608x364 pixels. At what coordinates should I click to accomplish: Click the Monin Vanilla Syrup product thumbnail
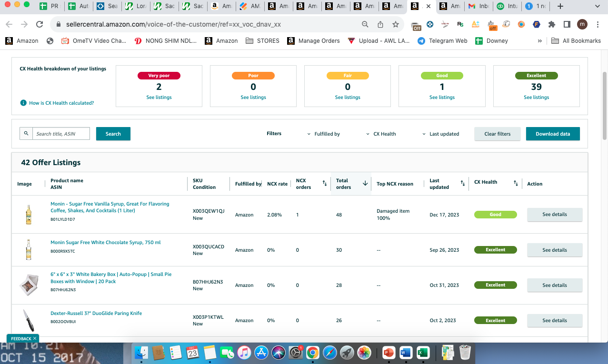click(29, 215)
